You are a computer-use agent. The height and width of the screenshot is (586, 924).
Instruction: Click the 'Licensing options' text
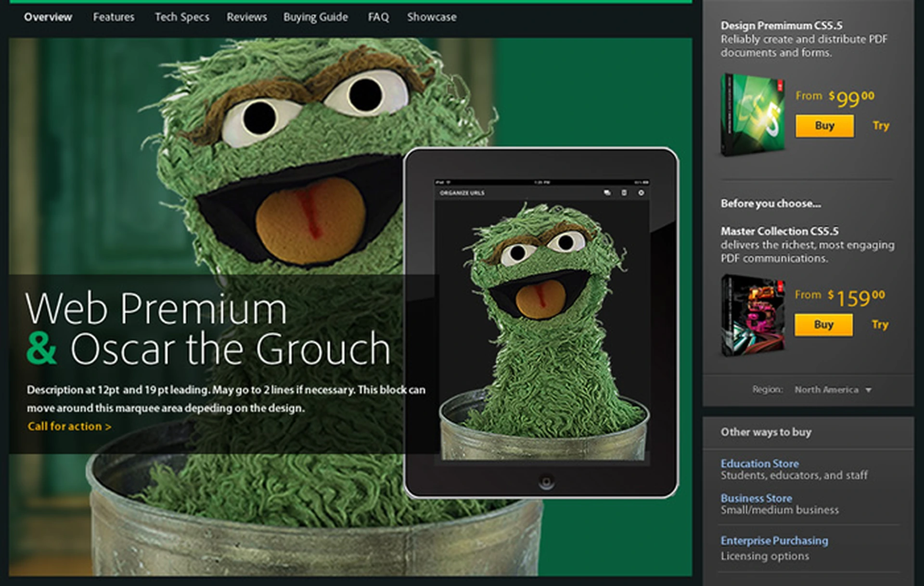coord(764,556)
